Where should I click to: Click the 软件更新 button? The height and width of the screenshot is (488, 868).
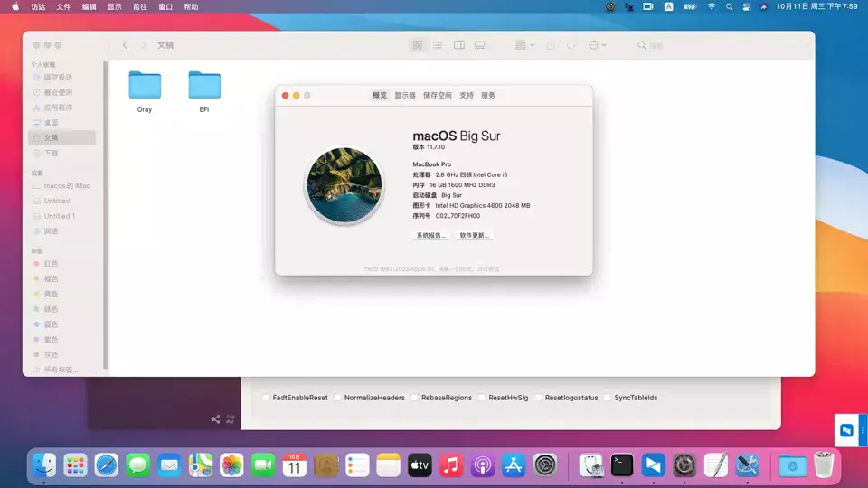(475, 235)
